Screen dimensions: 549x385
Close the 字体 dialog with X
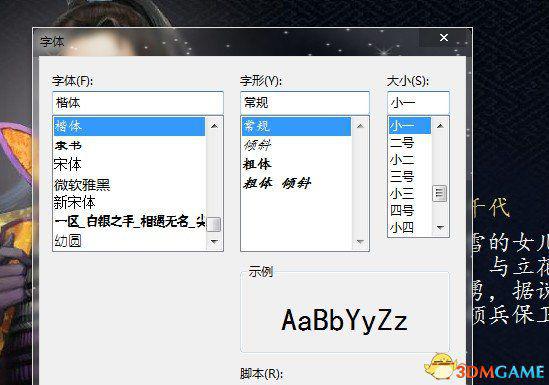(x=444, y=37)
